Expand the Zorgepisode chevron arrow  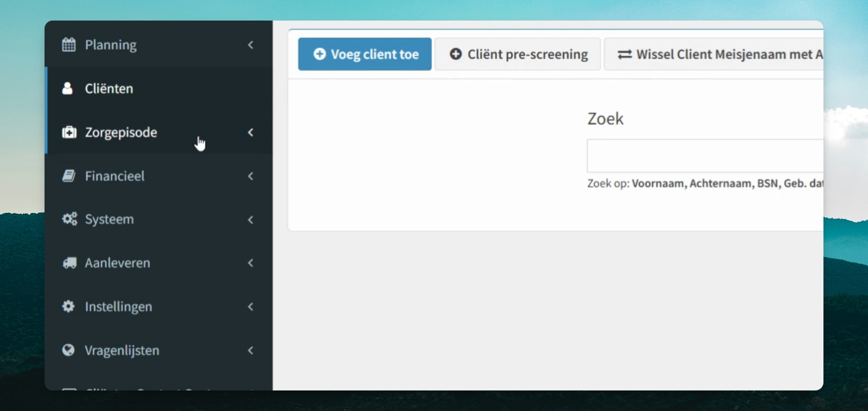(x=250, y=132)
